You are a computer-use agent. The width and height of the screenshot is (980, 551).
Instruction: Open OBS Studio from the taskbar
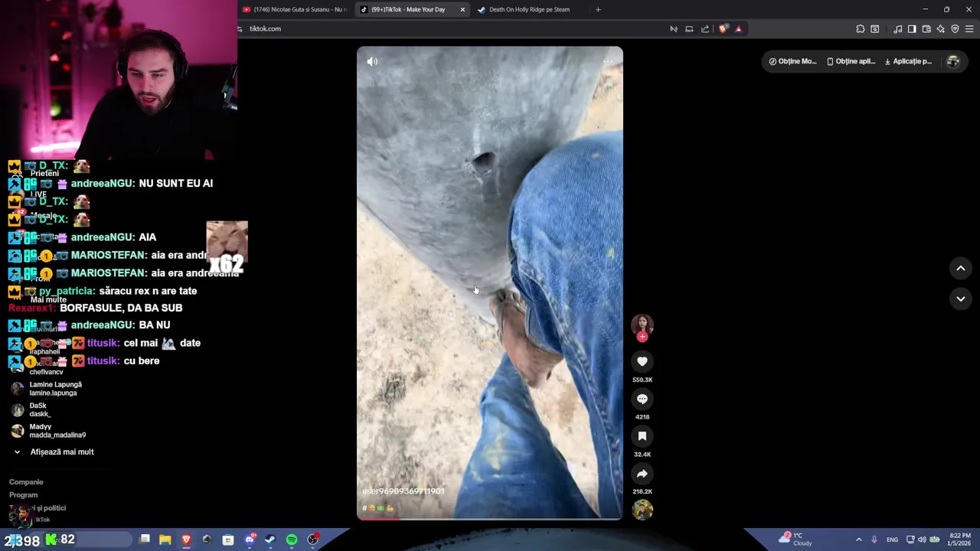[x=312, y=540]
